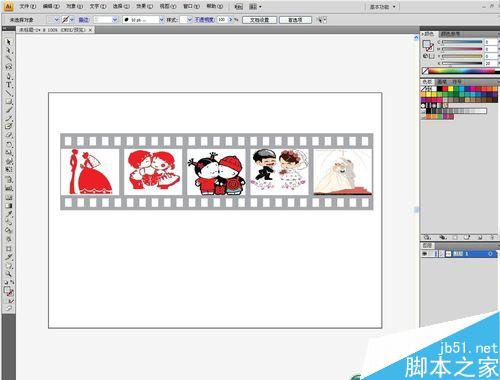Viewport: 500px width, 380px height.
Task: Select the Line Segment tool
Action: 9,93
